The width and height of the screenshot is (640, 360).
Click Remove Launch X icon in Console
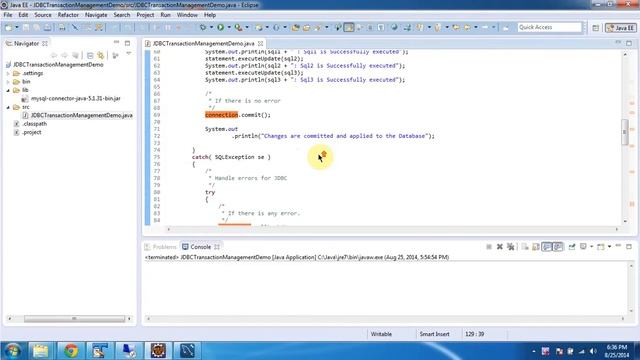[x=500, y=247]
